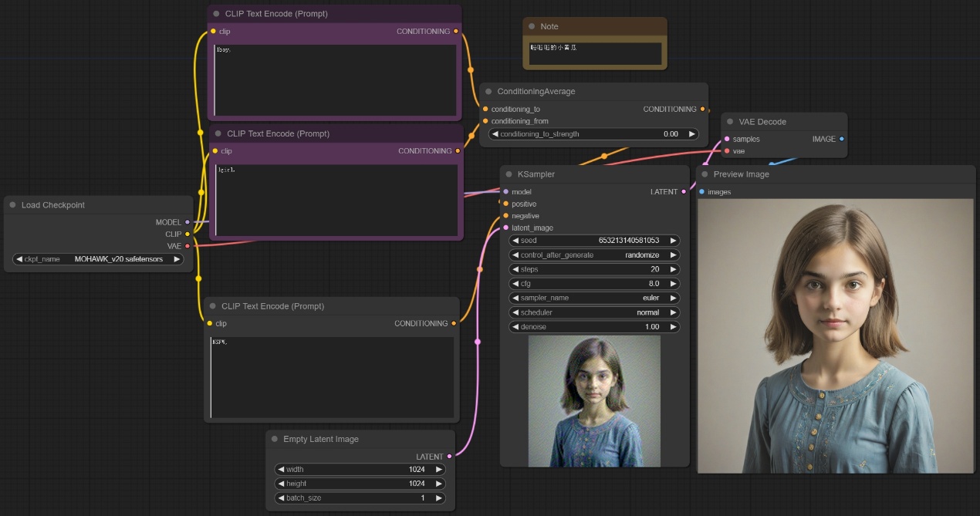Open the control_after_generate option set to randomize

594,255
